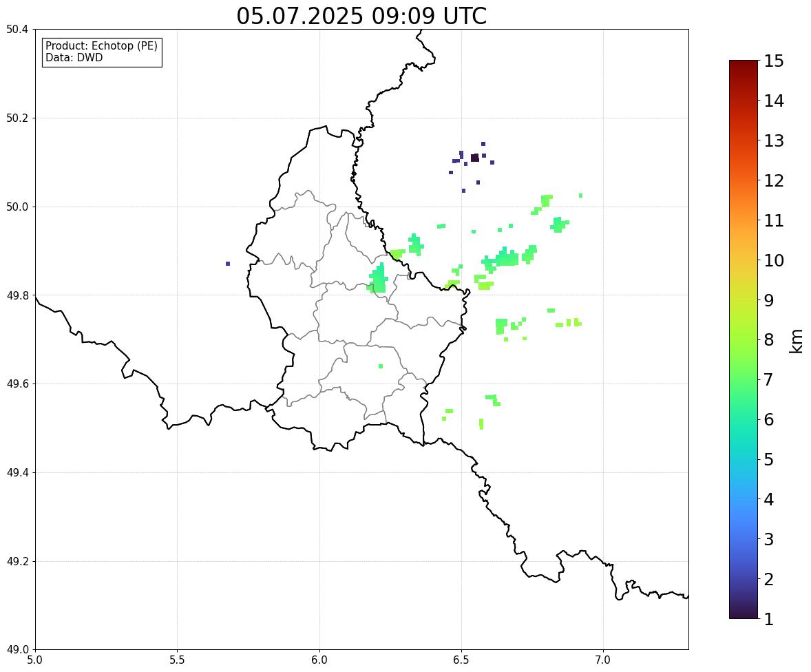Pick the 15 km colorbar tick label
Viewport: 811px width, 672px height.
[774, 61]
